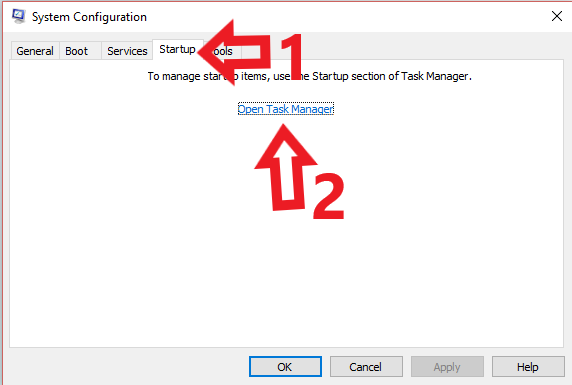Click the Startup tab label
Image resolution: width=572 pixels, height=385 pixels.
click(x=177, y=49)
